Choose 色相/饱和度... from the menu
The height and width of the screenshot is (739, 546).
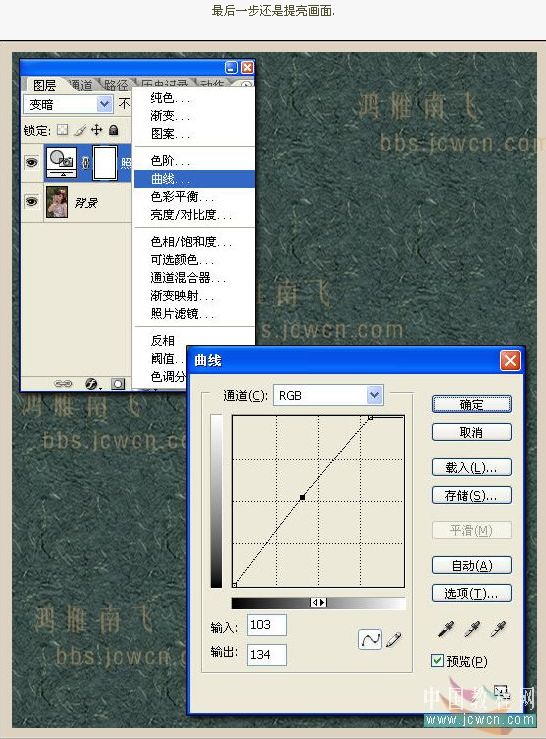coord(194,242)
